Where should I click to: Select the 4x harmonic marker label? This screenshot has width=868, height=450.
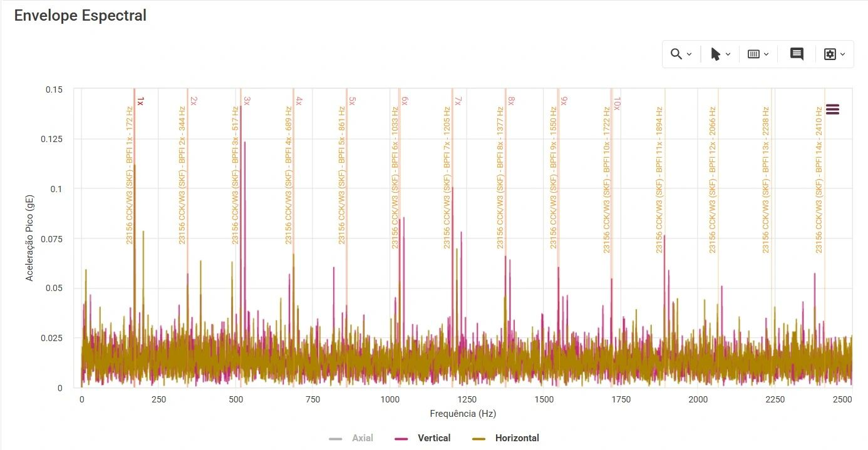pos(299,101)
